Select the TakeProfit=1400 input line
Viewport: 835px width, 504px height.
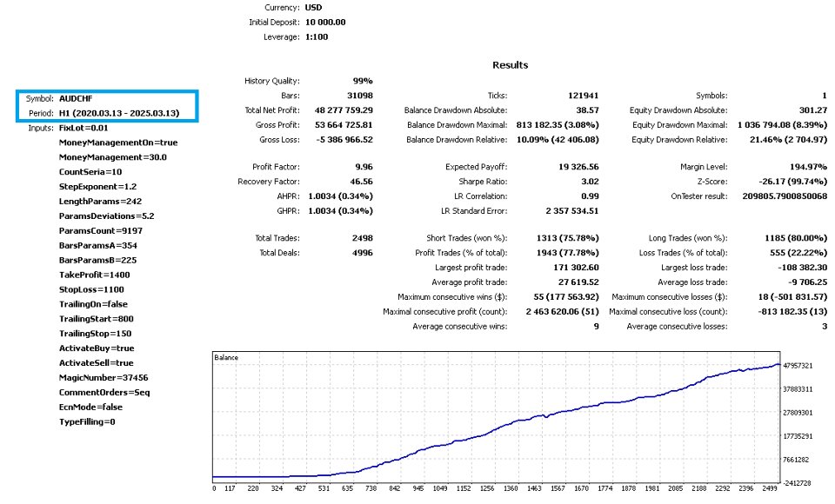[94, 275]
